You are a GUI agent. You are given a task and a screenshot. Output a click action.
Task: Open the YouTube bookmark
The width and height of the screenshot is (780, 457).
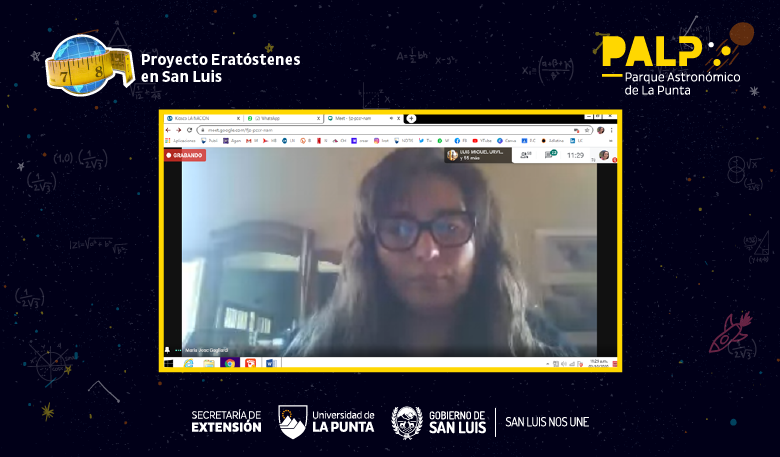482,141
